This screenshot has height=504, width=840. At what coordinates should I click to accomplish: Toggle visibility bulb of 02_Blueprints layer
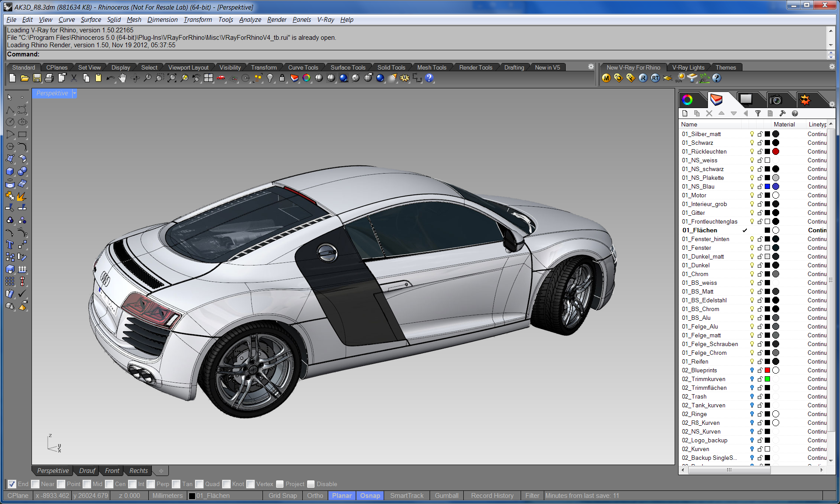click(x=752, y=370)
